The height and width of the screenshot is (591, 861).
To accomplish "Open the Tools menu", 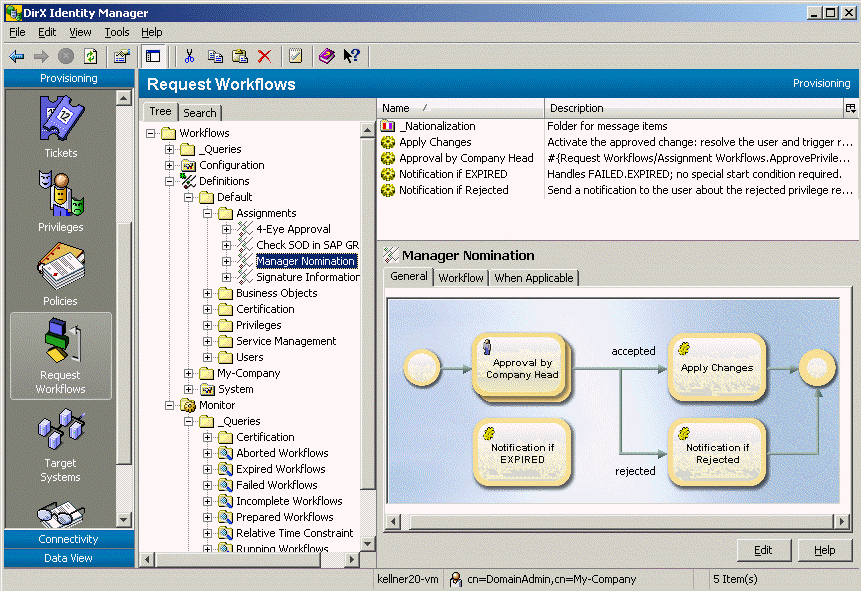I will click(x=117, y=32).
